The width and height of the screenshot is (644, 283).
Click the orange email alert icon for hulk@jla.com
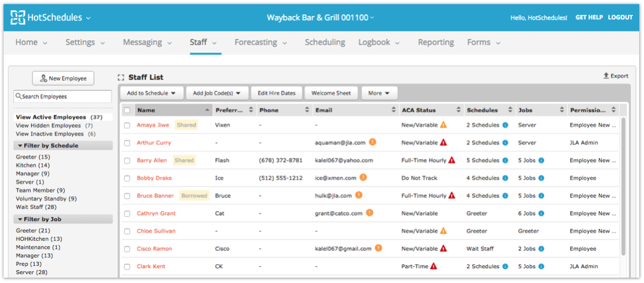pos(359,195)
